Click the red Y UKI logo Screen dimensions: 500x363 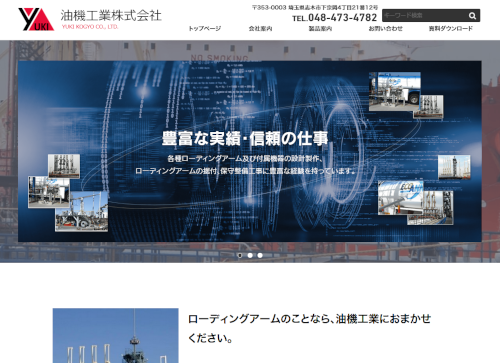click(36, 19)
